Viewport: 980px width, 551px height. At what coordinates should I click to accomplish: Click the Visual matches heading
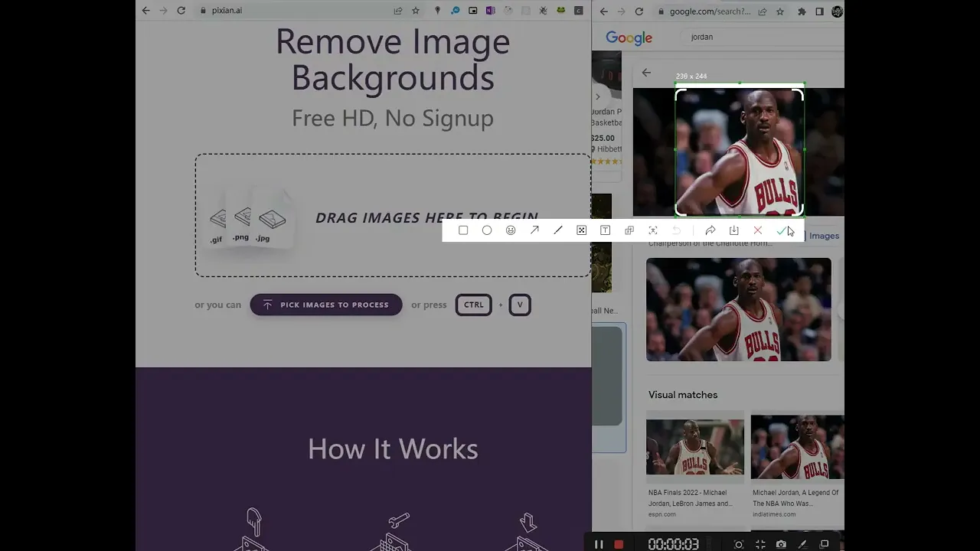683,395
